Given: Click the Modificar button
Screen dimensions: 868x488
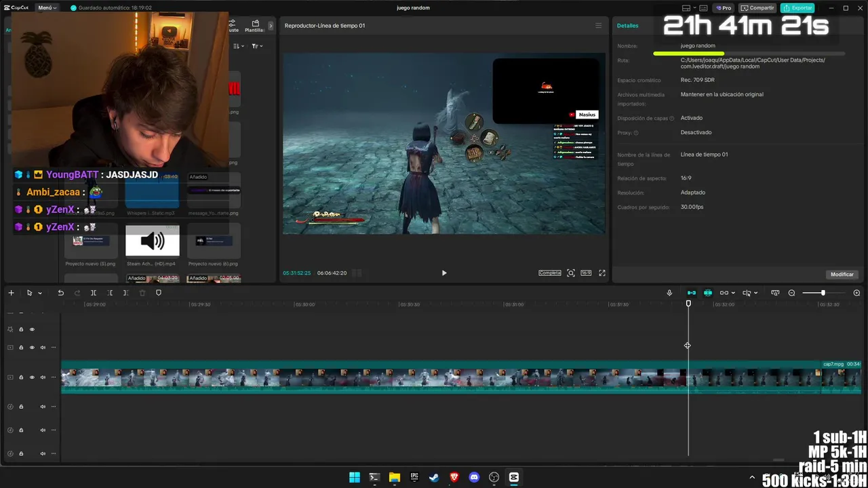Looking at the screenshot, I should tap(842, 274).
